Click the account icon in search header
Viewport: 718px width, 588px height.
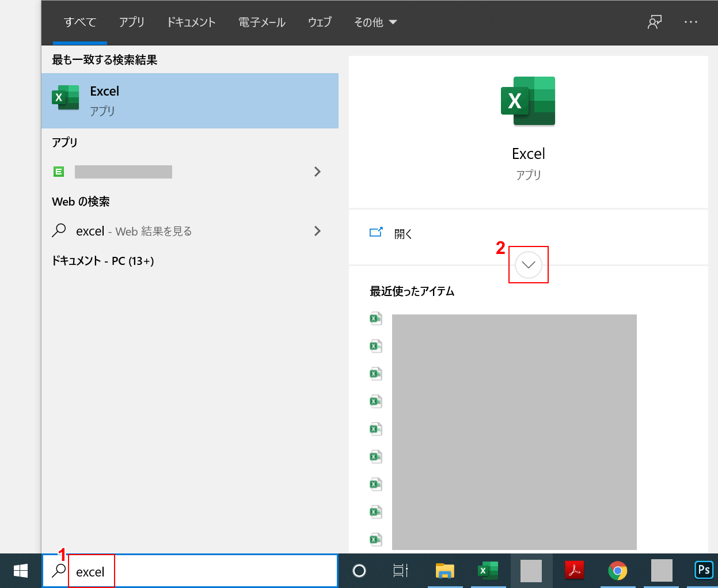point(654,21)
